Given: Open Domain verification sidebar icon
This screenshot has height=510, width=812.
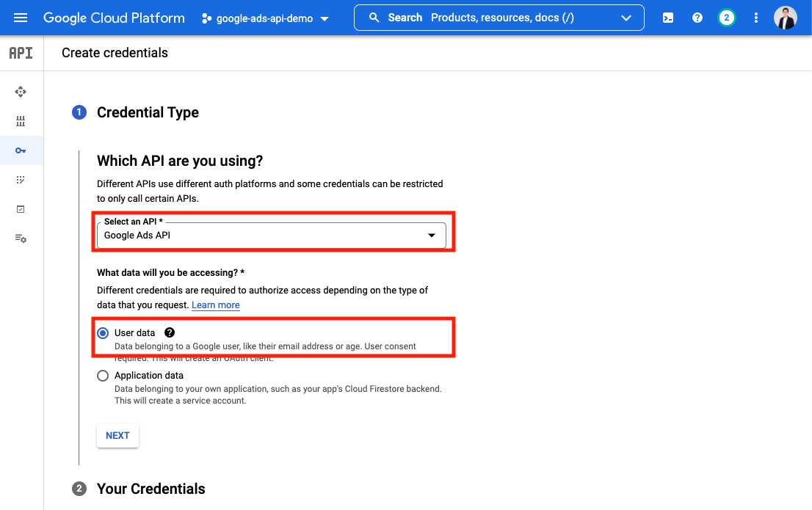Looking at the screenshot, I should [21, 209].
